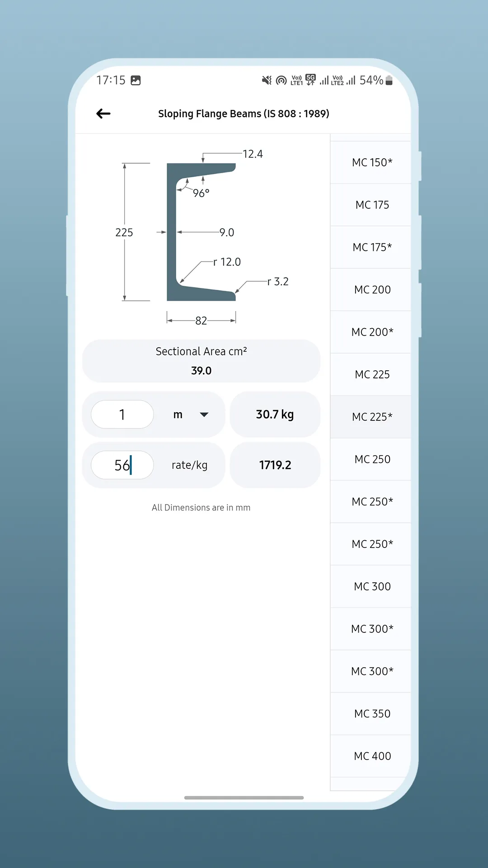Screen dimensions: 488x868
Task: Tap the image notification icon in status bar
Action: pos(136,80)
